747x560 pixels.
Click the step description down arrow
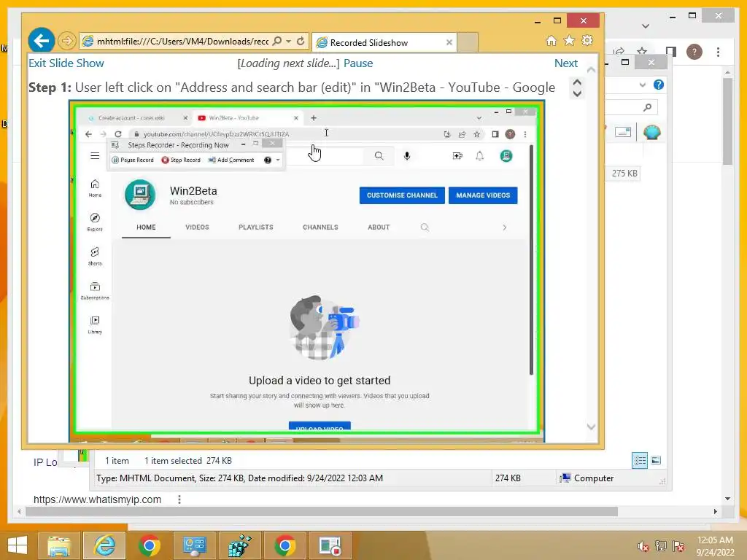[x=577, y=93]
